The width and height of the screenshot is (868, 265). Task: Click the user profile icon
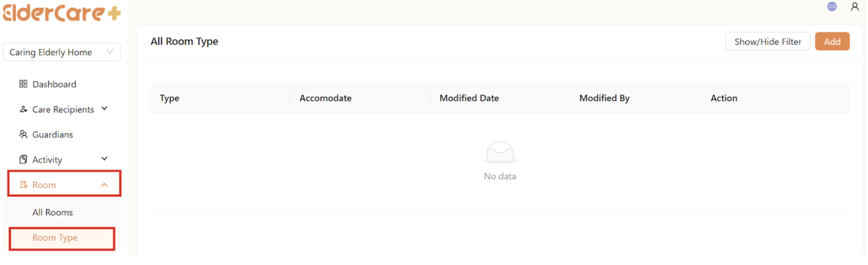coord(855,7)
